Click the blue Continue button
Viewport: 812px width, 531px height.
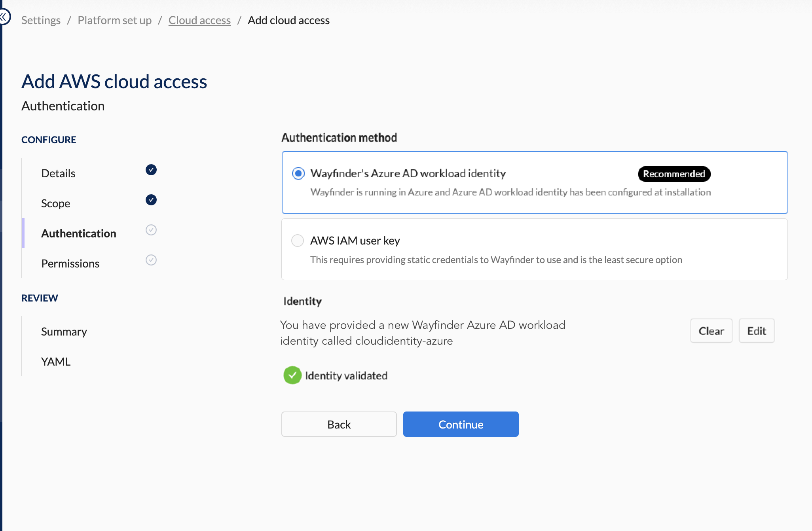(461, 424)
